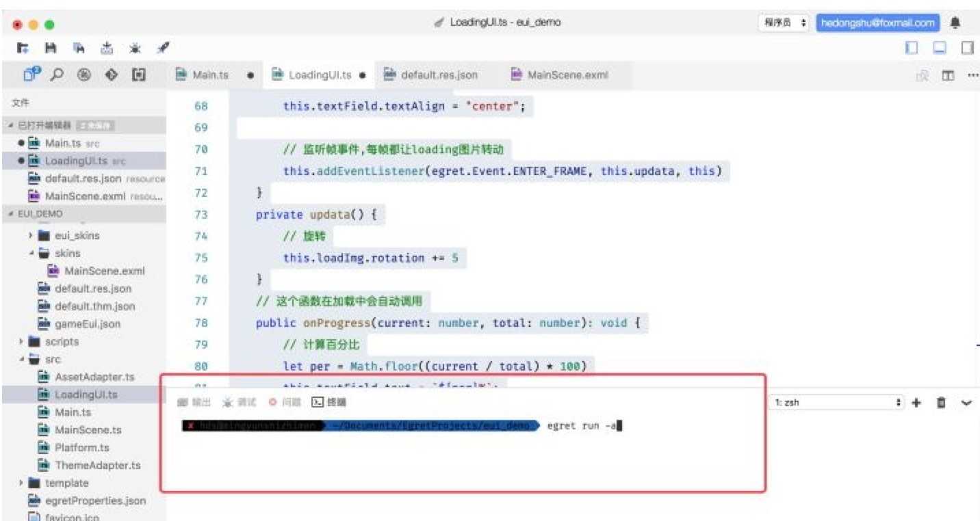
Task: Collapse the terminal panel chevron
Action: 966,403
